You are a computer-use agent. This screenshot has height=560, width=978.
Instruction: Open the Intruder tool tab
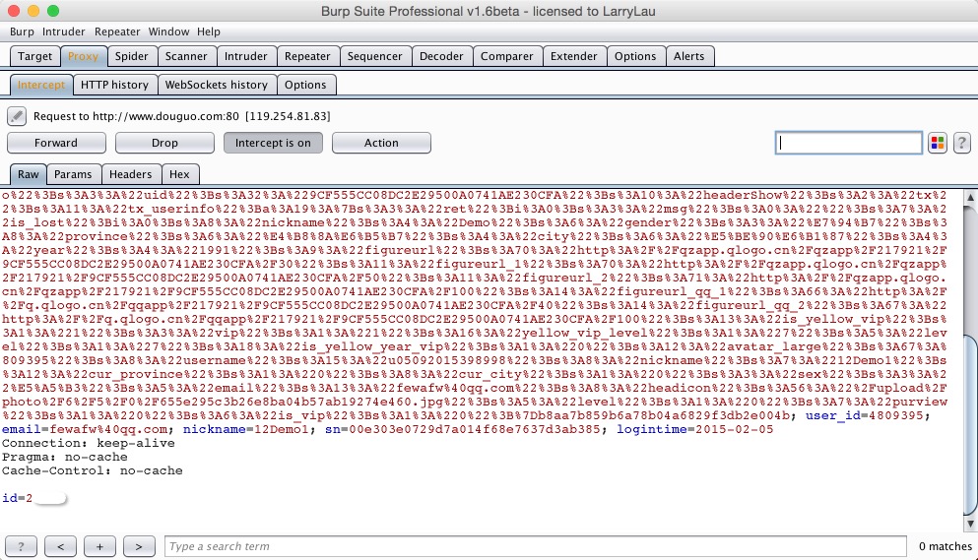click(246, 56)
